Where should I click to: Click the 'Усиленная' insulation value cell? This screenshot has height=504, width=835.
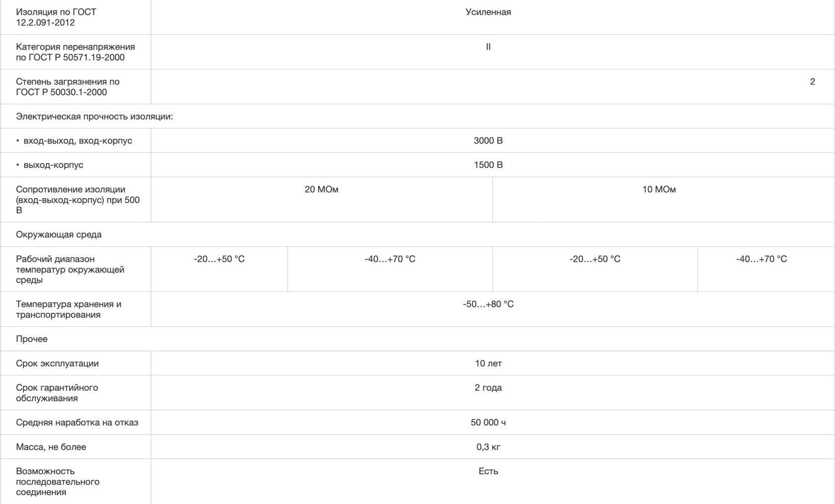point(488,12)
